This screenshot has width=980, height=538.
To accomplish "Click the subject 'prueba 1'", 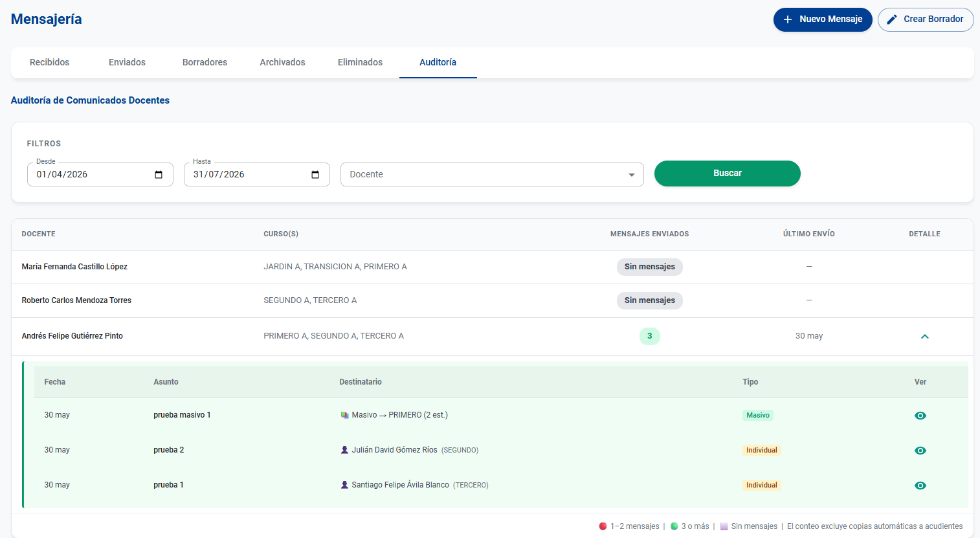I will (168, 485).
